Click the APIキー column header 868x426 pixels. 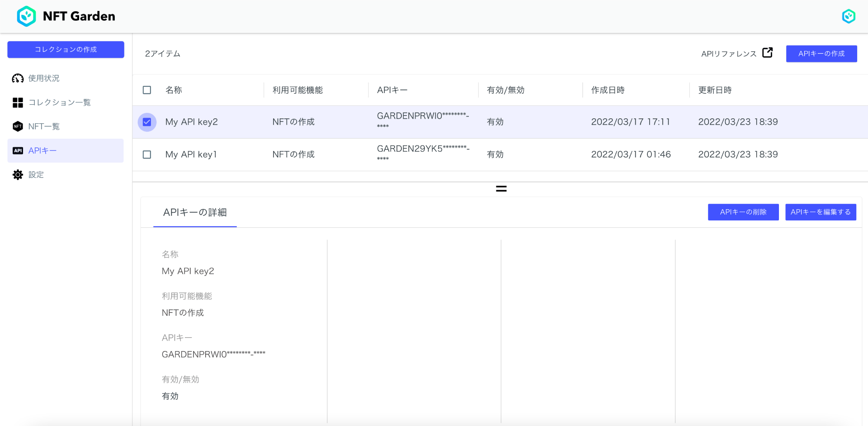pos(392,90)
